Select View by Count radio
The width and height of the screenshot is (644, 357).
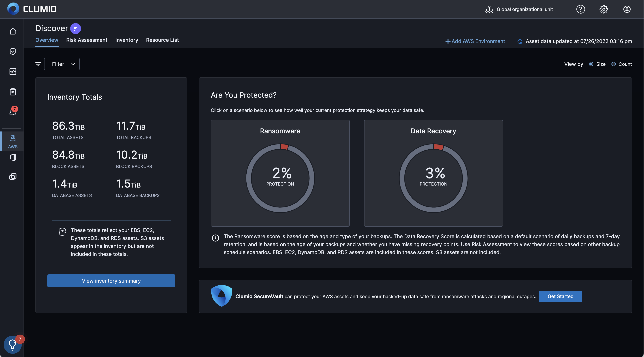coord(613,64)
